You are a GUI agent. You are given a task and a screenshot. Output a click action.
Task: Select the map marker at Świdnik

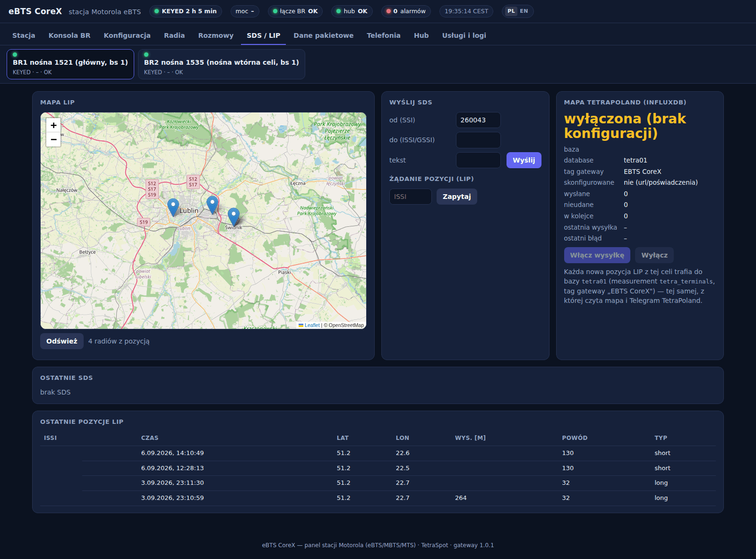click(233, 217)
